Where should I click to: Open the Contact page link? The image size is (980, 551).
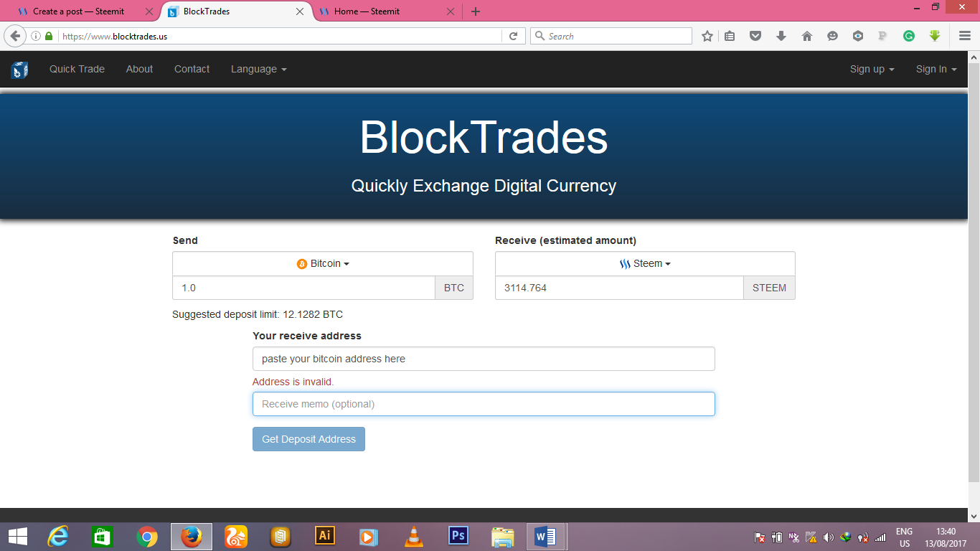coord(192,69)
